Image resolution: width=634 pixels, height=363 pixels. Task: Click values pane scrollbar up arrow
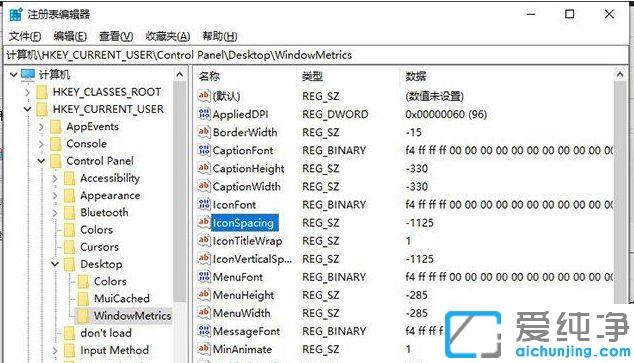coord(620,75)
